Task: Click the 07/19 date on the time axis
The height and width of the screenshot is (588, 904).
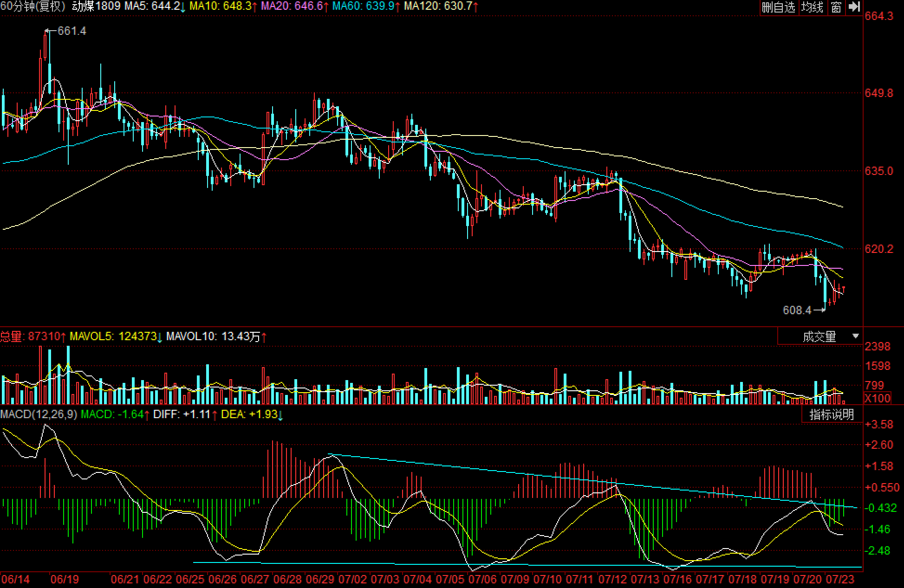Action: [775, 580]
